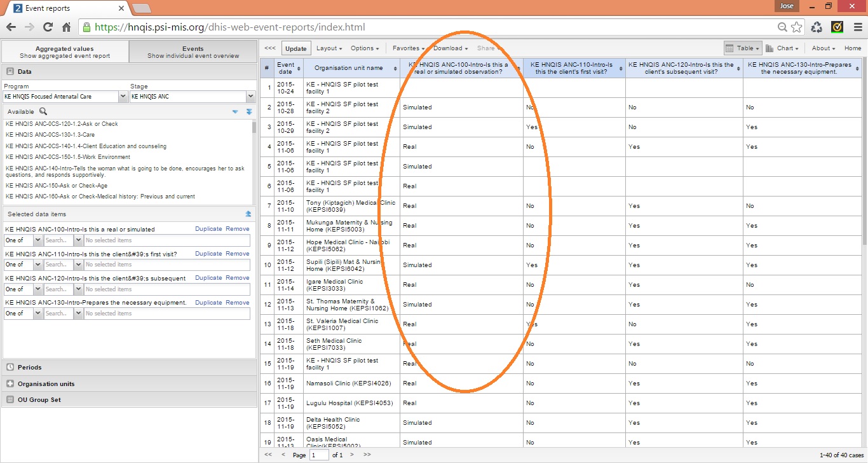Click the Update button
The width and height of the screenshot is (868, 463).
[295, 48]
